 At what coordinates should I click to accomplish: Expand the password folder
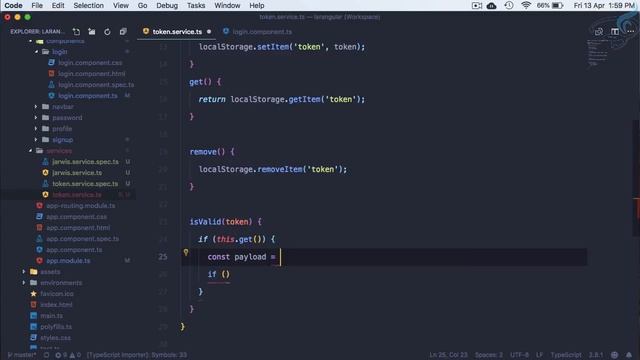tap(67, 118)
